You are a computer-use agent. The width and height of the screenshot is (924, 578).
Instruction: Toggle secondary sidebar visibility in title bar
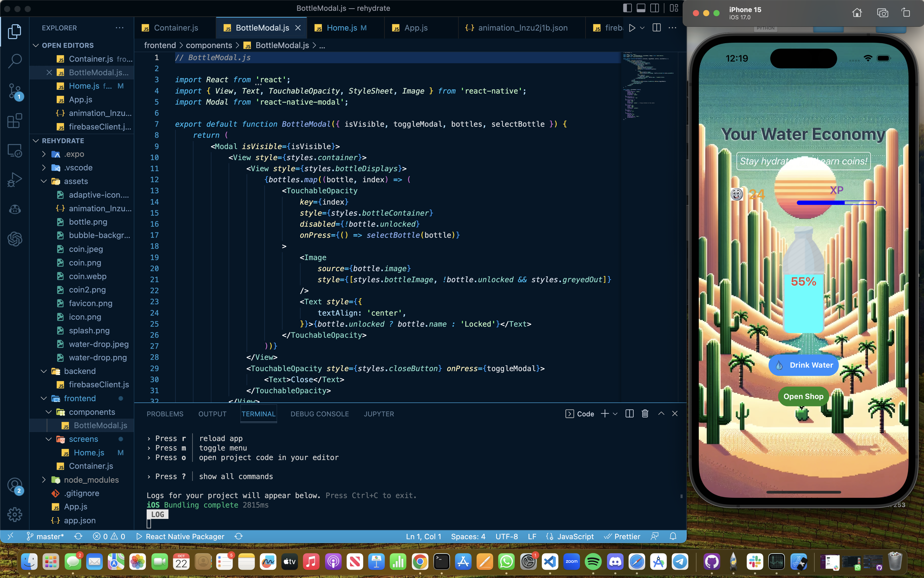tap(654, 8)
